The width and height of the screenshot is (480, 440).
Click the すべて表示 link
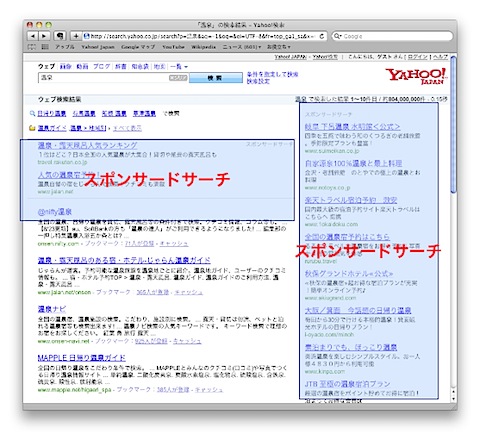[x=127, y=128]
